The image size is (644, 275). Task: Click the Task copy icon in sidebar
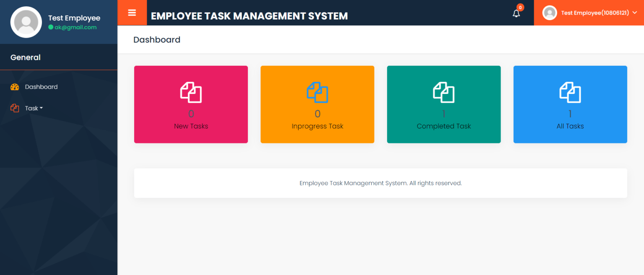click(14, 108)
